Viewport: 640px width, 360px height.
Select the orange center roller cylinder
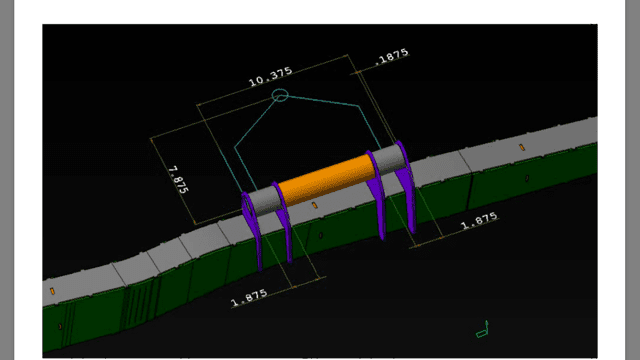click(x=327, y=179)
